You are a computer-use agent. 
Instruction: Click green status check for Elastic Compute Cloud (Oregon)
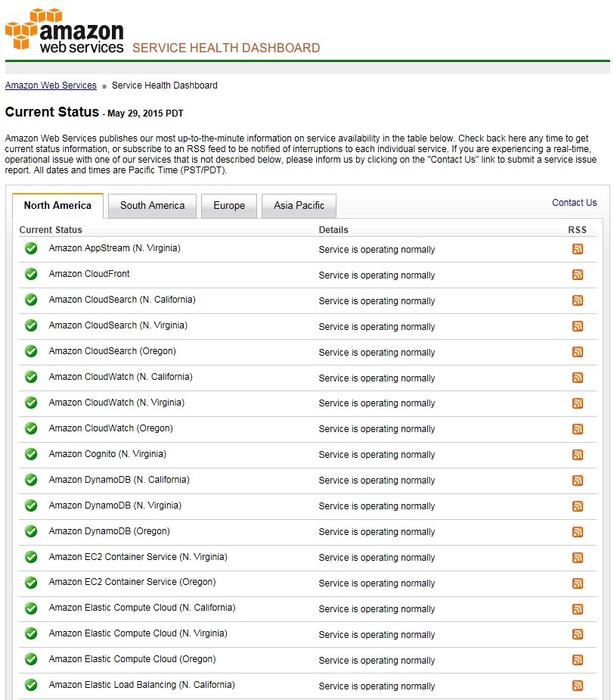[31, 659]
